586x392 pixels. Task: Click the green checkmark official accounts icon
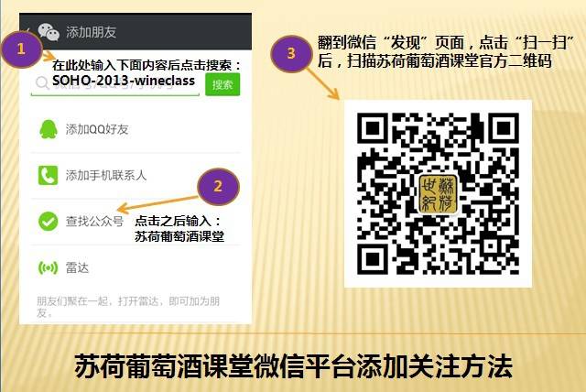click(x=49, y=222)
